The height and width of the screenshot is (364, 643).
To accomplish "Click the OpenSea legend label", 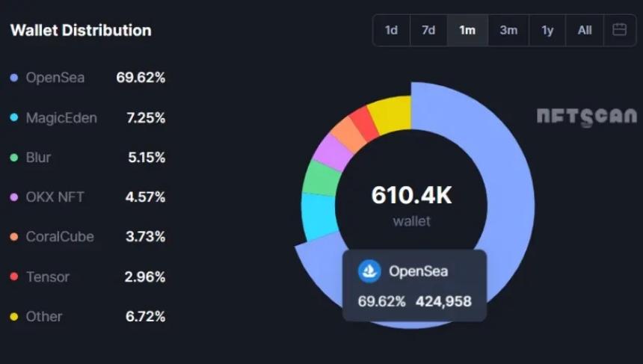I will (x=55, y=78).
